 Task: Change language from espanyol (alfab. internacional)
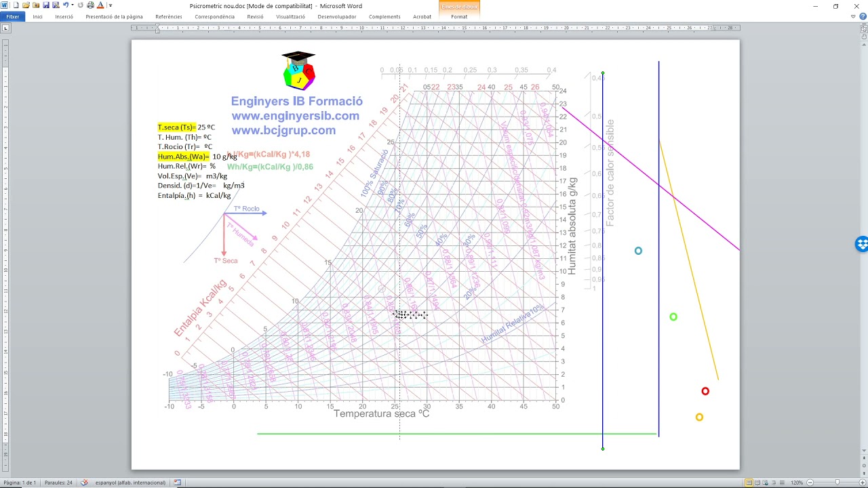tap(130, 483)
